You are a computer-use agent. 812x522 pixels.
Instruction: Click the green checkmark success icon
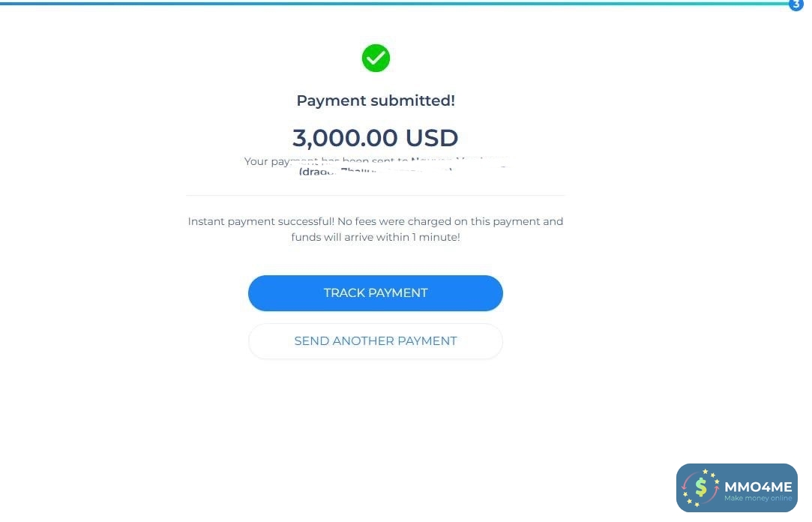click(376, 58)
